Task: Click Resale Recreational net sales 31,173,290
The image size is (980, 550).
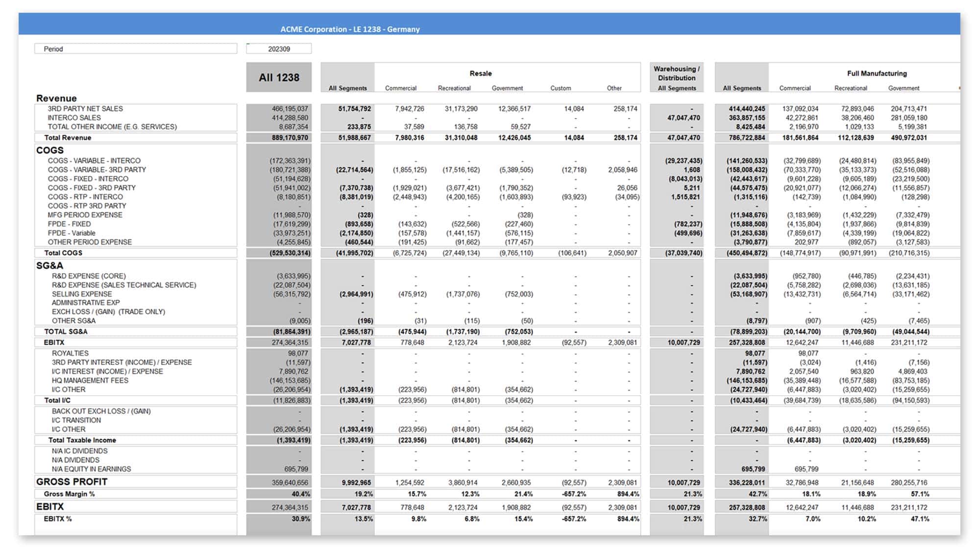Action: [x=461, y=109]
